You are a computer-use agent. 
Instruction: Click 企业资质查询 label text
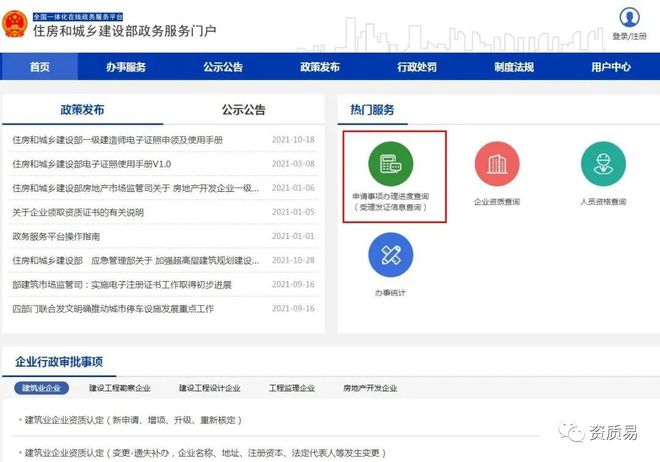click(x=497, y=202)
